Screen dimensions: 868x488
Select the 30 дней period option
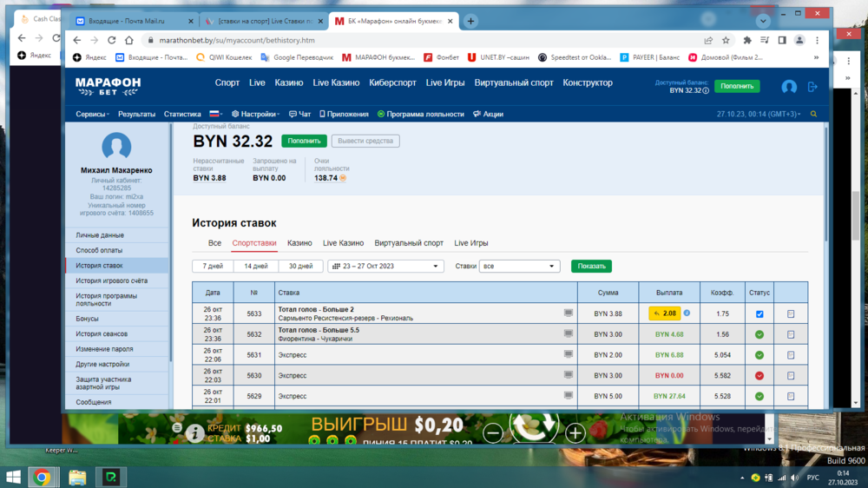pos(301,266)
